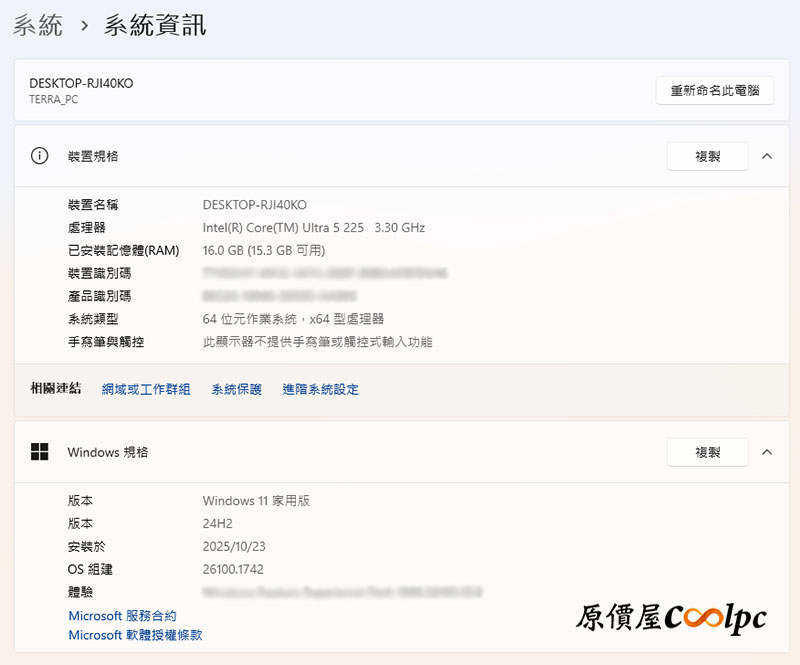Open the 進階系統設定 link
Viewport: 800px width, 665px height.
point(320,389)
